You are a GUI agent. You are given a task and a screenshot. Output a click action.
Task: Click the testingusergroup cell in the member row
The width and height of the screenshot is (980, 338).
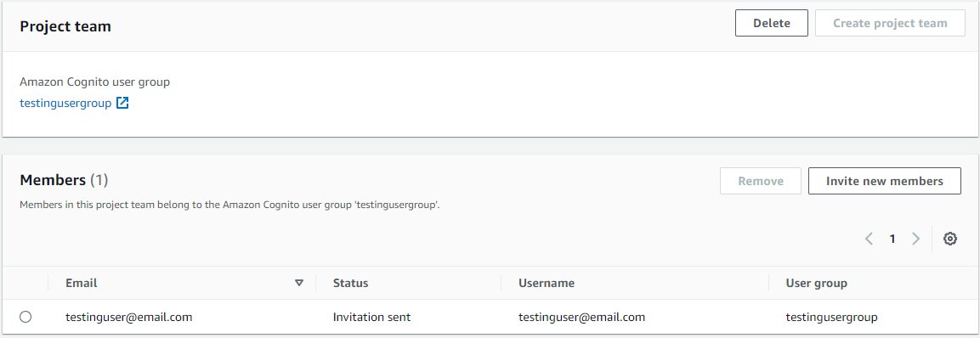pos(831,317)
